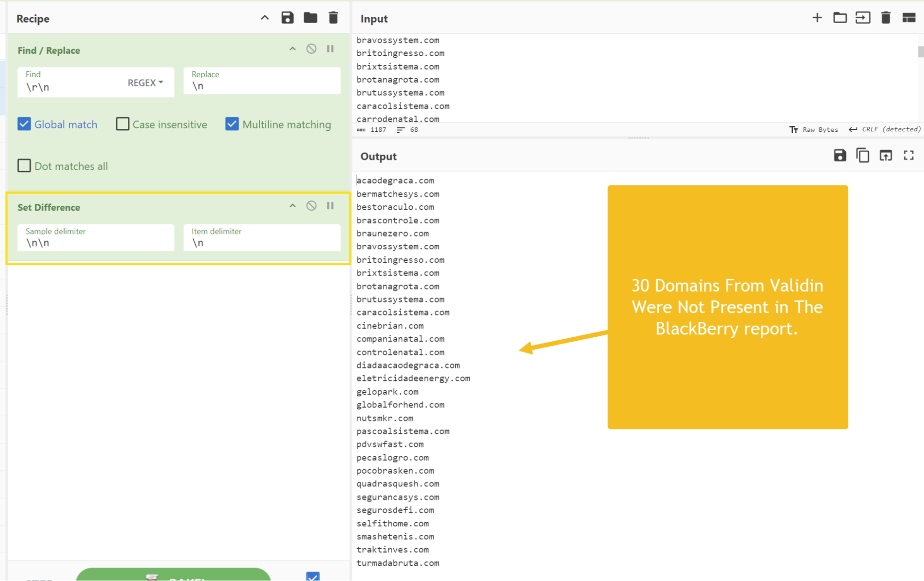Enable Case insensitive checkbox
The width and height of the screenshot is (924, 581).
[122, 124]
